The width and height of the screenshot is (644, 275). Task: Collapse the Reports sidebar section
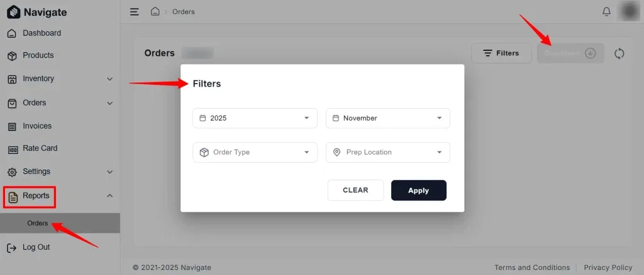(x=109, y=196)
